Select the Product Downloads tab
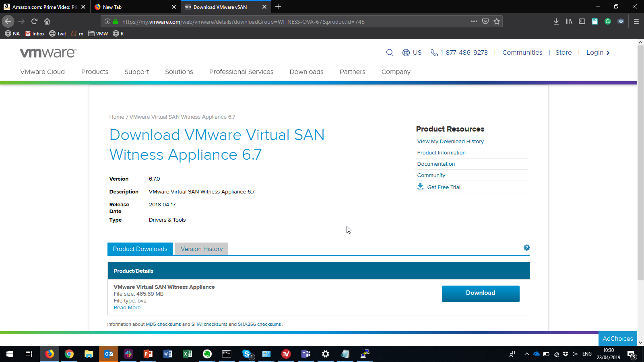 [x=140, y=249]
